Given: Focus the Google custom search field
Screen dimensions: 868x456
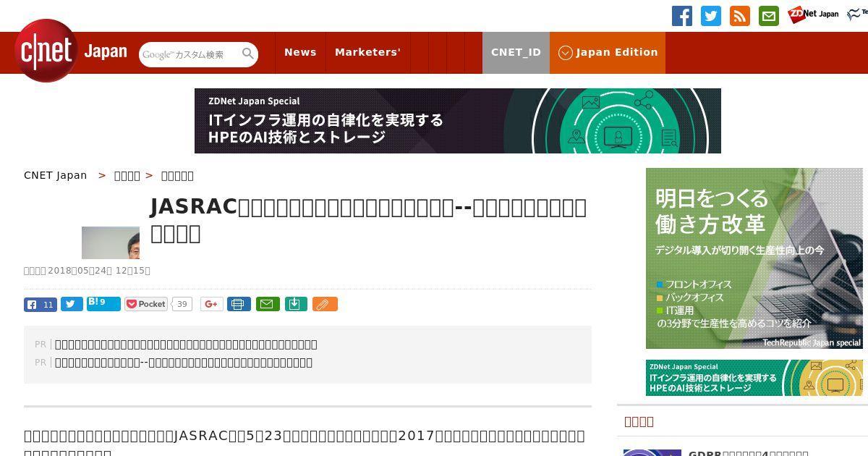Looking at the screenshot, I should coord(190,54).
